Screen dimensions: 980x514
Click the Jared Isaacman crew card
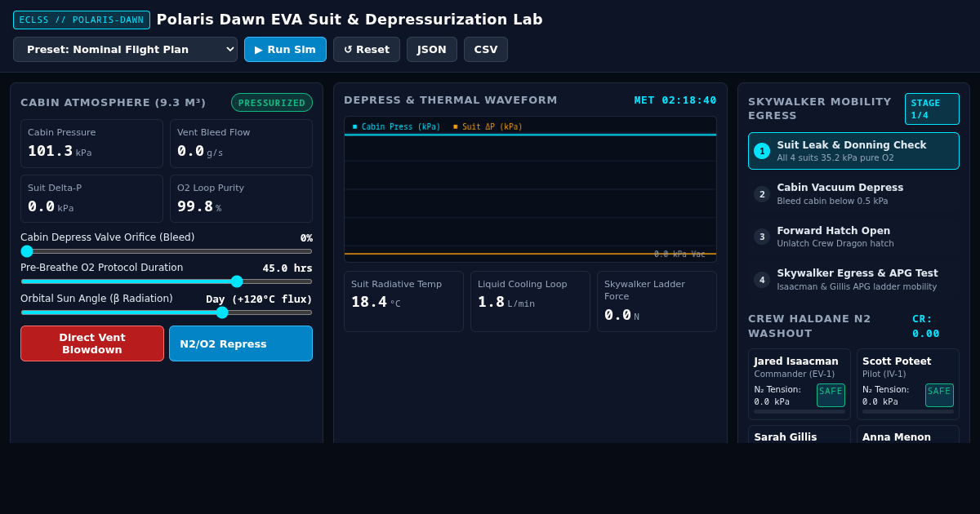pos(800,384)
